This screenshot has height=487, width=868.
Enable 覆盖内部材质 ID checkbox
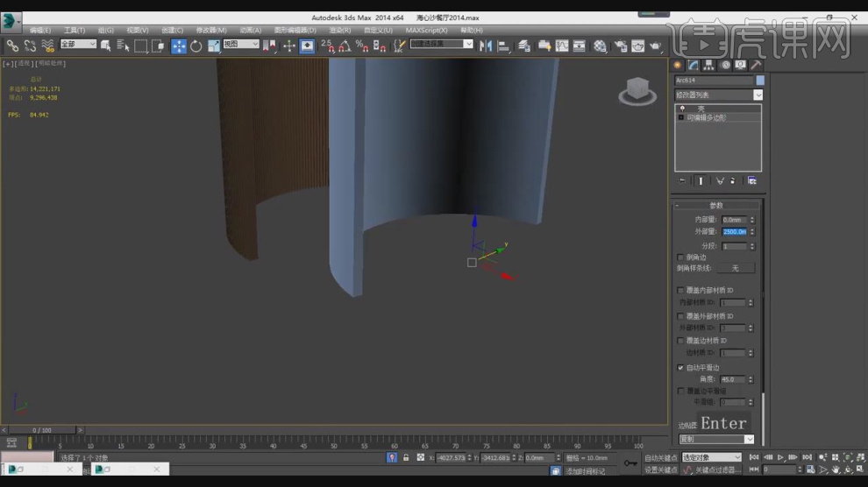[681, 290]
